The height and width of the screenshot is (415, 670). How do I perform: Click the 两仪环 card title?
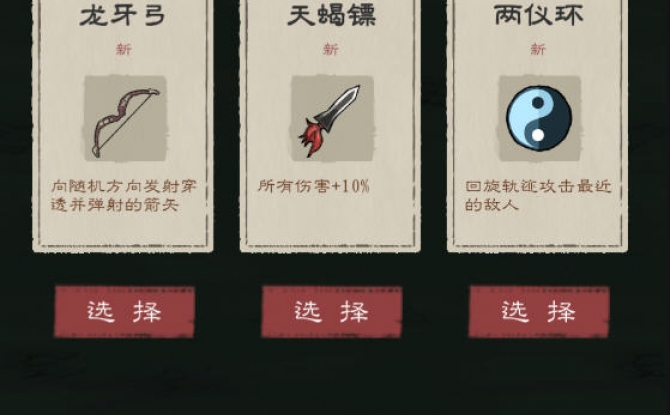[539, 15]
